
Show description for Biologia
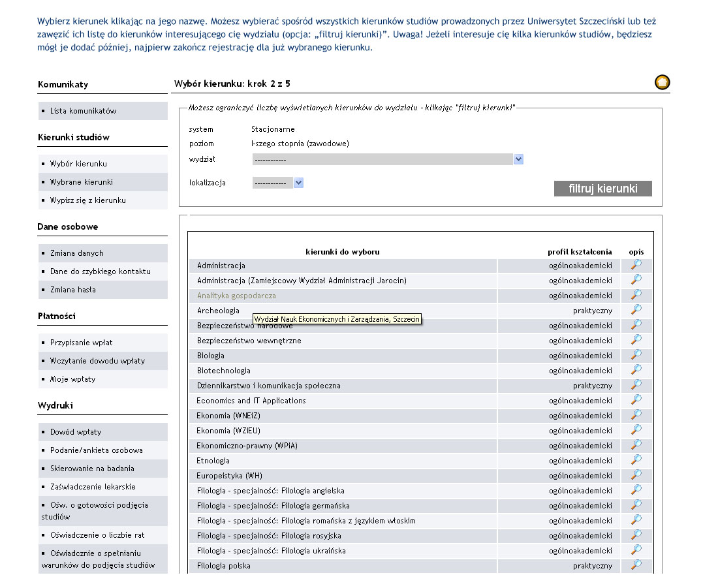636,355
